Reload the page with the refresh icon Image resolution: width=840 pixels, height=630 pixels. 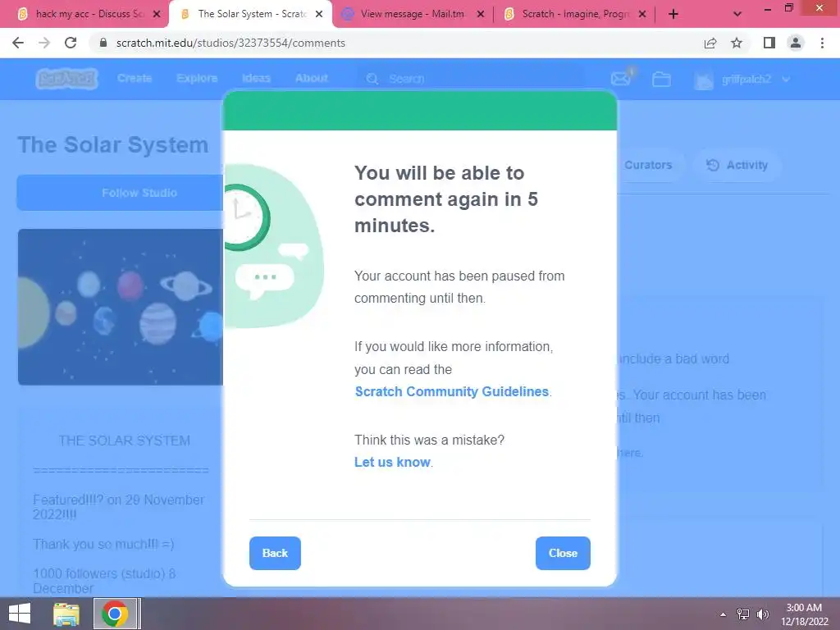pyautogui.click(x=71, y=43)
